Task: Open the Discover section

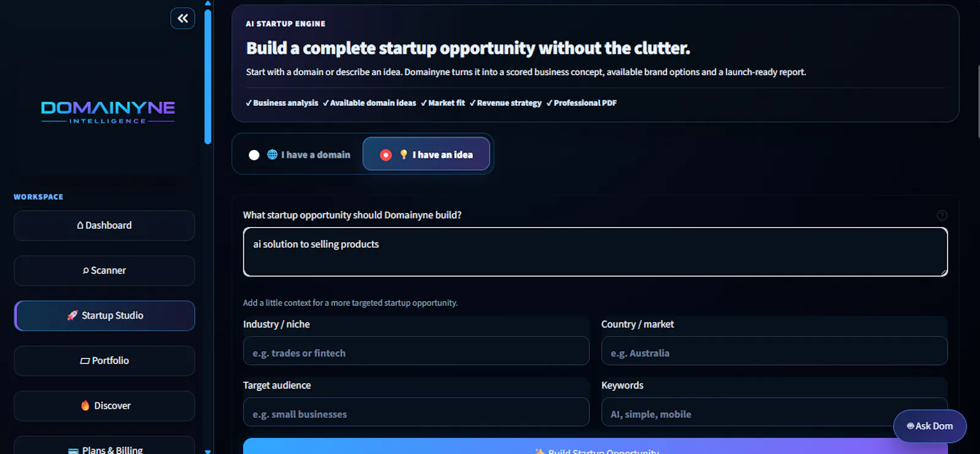Action: click(x=104, y=406)
